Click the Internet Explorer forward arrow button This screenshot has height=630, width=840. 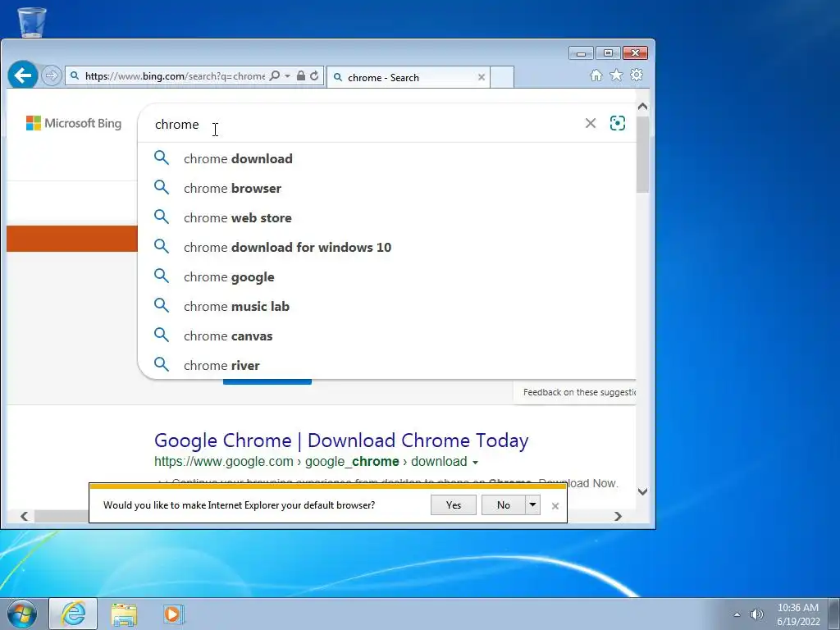[x=52, y=75]
